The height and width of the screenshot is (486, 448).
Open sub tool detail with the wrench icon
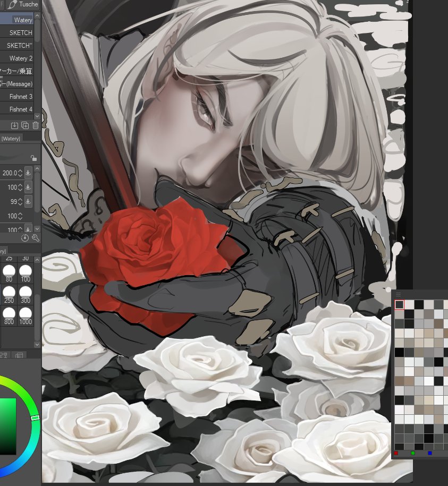coord(35,238)
